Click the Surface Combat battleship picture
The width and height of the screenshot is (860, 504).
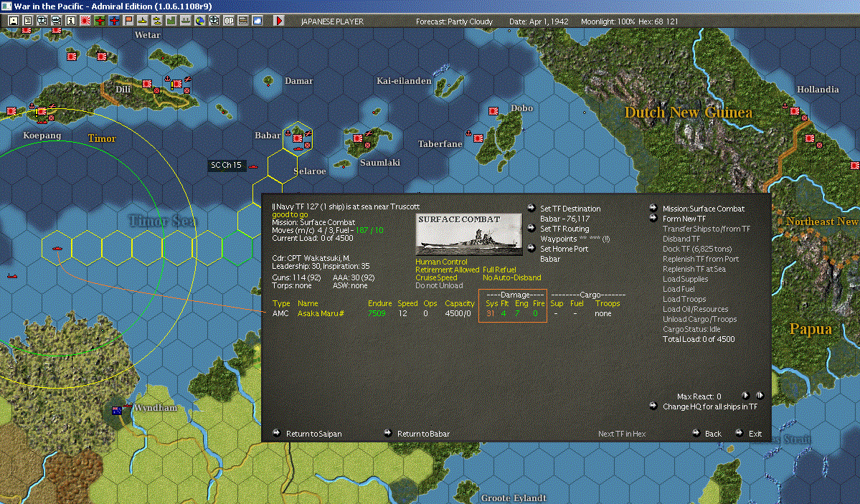pos(469,234)
